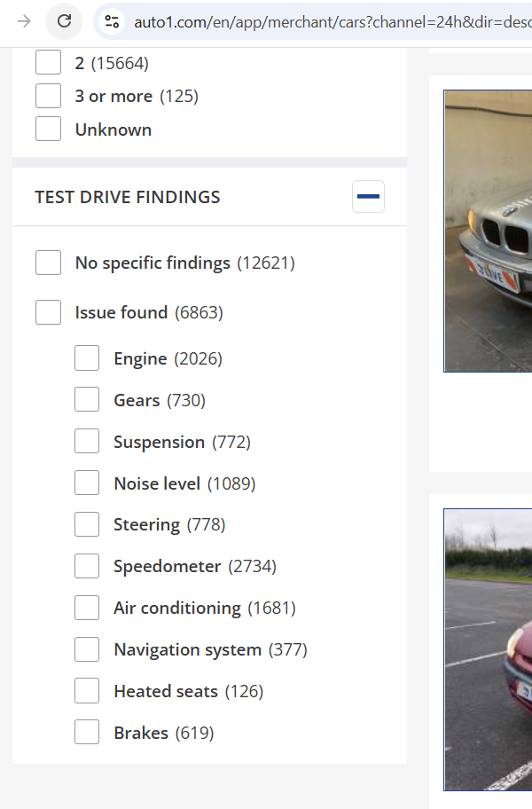
Task: Check the Noise level checkbox
Action: 87,483
